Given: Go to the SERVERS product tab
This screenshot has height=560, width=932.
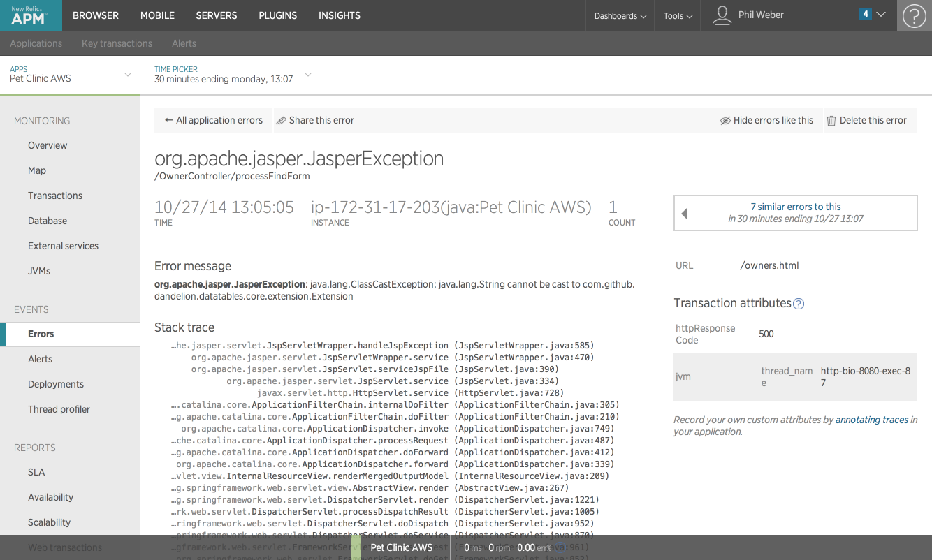Looking at the screenshot, I should [217, 15].
